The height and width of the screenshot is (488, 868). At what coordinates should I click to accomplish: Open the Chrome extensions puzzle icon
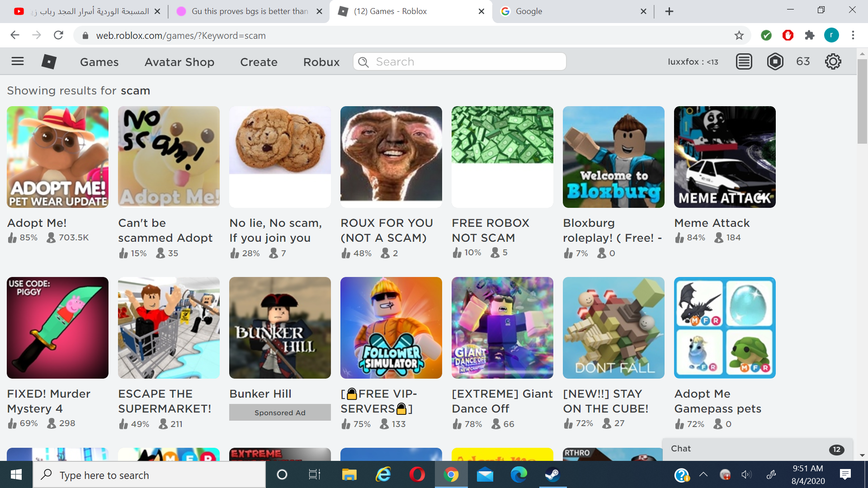pos(809,35)
